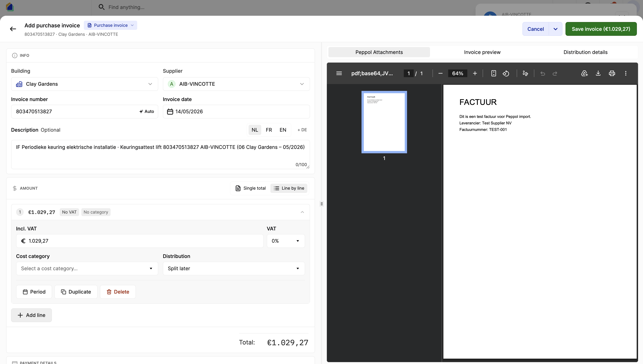Open the invoice date calendar icon

170,112
